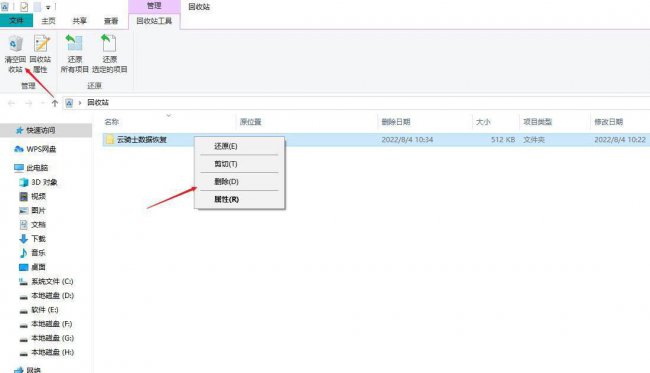Select 此电脑 in the navigation pane
This screenshot has width=650, height=373.
37,168
